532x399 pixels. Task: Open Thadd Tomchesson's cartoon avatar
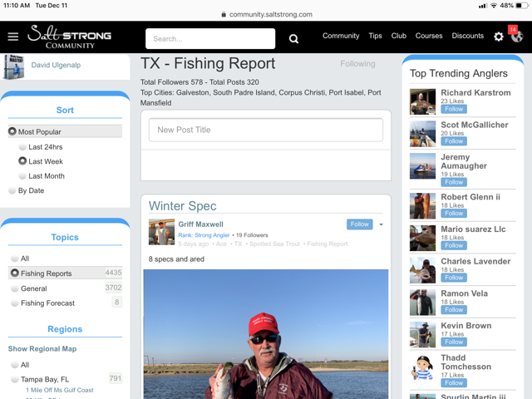click(x=422, y=367)
